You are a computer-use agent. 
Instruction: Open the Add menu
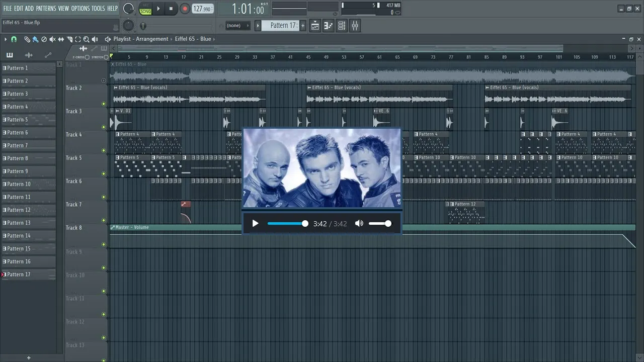pyautogui.click(x=29, y=9)
